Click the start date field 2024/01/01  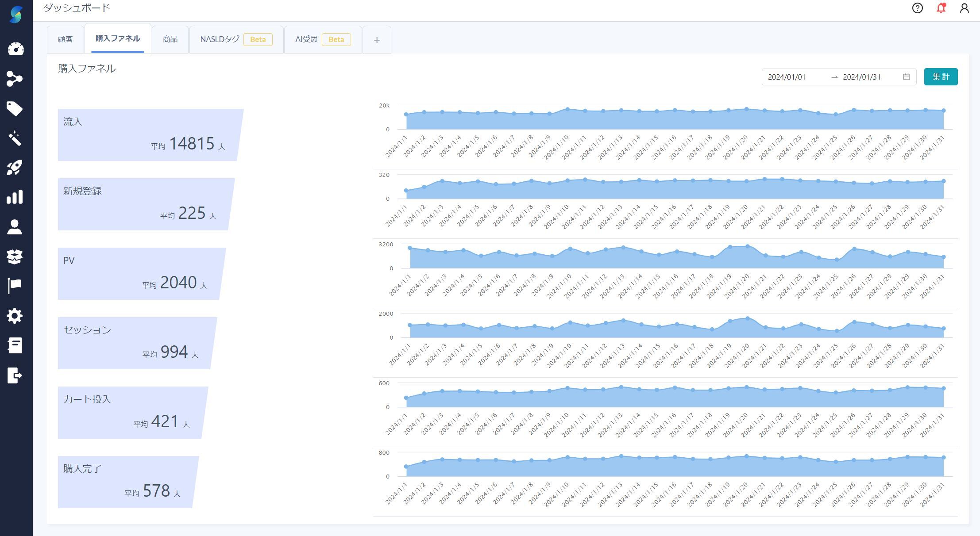787,77
